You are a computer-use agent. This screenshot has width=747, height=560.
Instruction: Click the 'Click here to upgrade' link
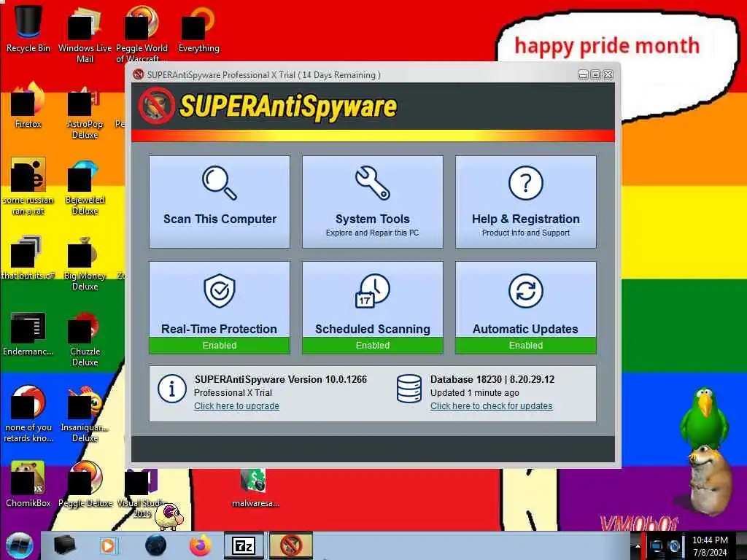236,406
